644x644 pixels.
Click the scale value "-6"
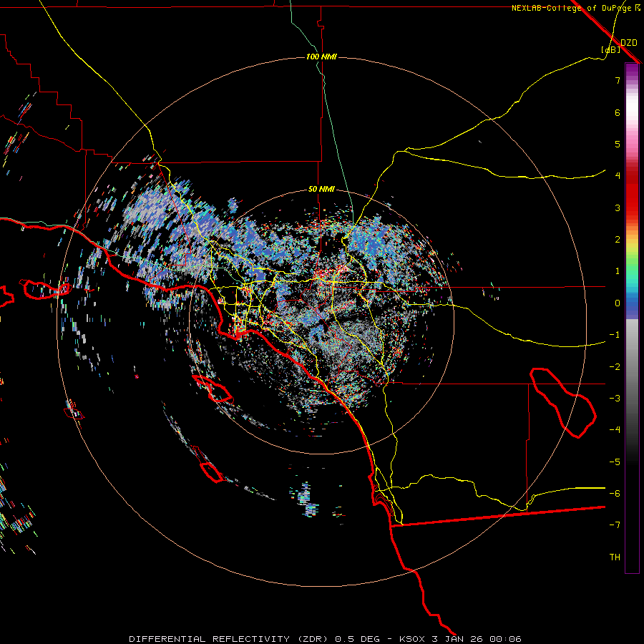click(x=615, y=494)
